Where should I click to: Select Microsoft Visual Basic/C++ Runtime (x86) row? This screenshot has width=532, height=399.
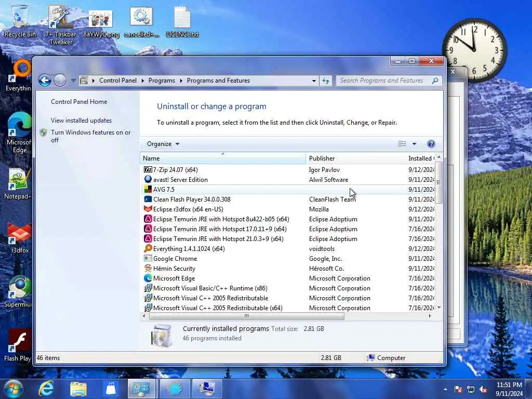pyautogui.click(x=288, y=288)
